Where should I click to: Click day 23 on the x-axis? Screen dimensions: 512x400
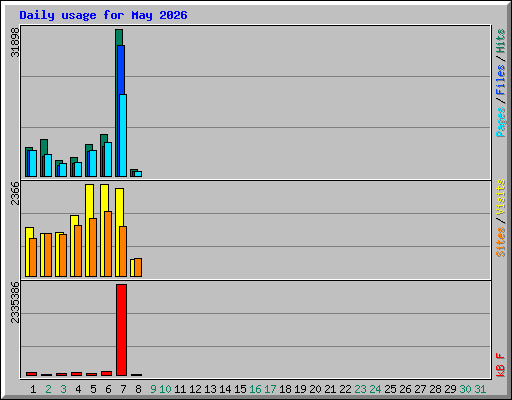pos(360,389)
